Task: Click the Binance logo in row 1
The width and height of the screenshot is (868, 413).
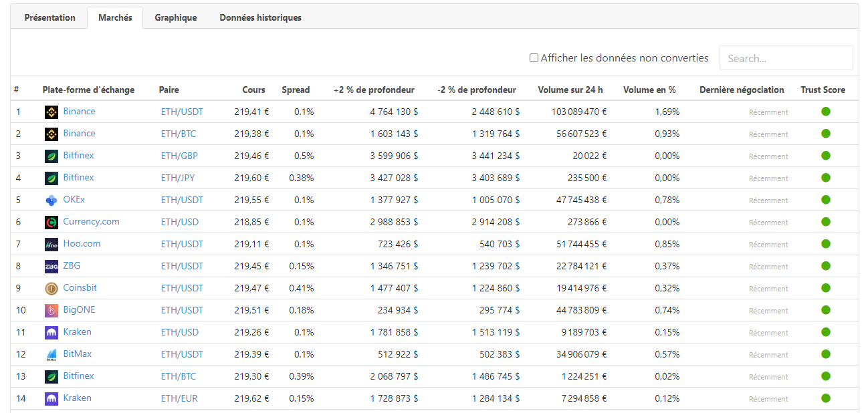Action: click(51, 112)
